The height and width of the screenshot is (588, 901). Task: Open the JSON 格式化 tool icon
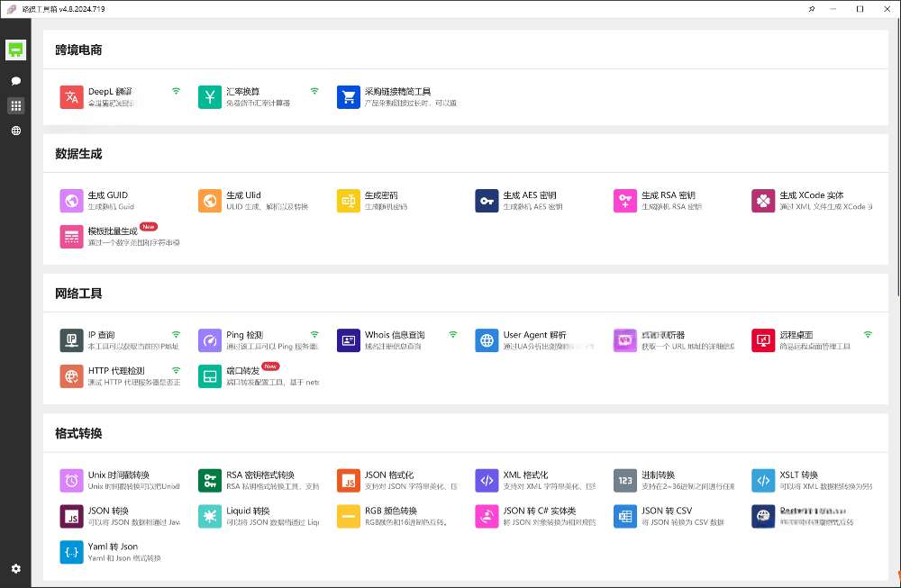coord(349,480)
